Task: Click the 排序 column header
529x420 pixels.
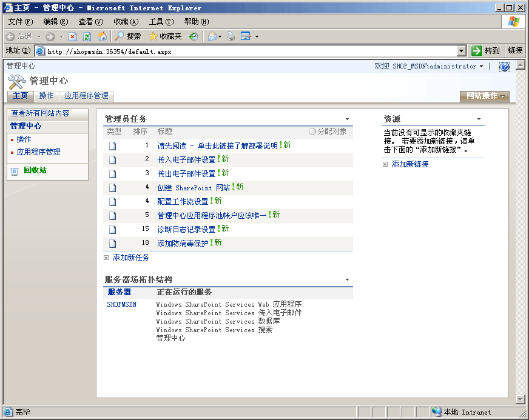Action: [140, 132]
